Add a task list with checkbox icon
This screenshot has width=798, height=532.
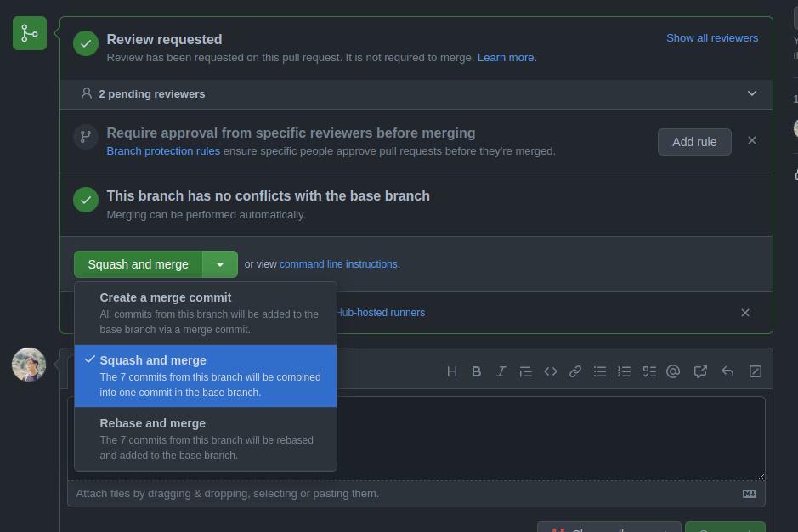tap(649, 371)
